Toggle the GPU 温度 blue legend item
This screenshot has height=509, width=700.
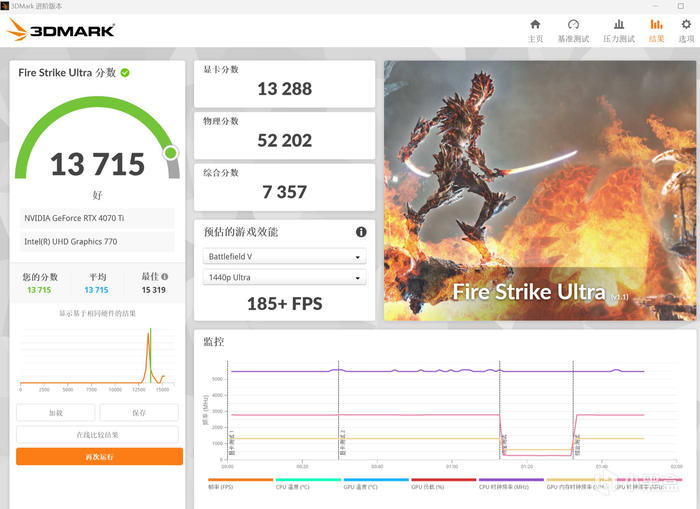point(376,484)
